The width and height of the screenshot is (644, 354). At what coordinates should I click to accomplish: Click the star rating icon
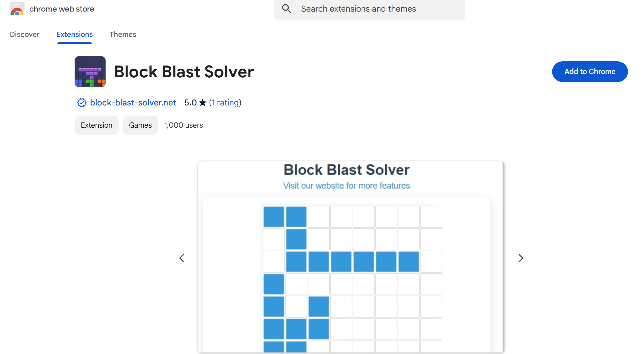click(202, 102)
